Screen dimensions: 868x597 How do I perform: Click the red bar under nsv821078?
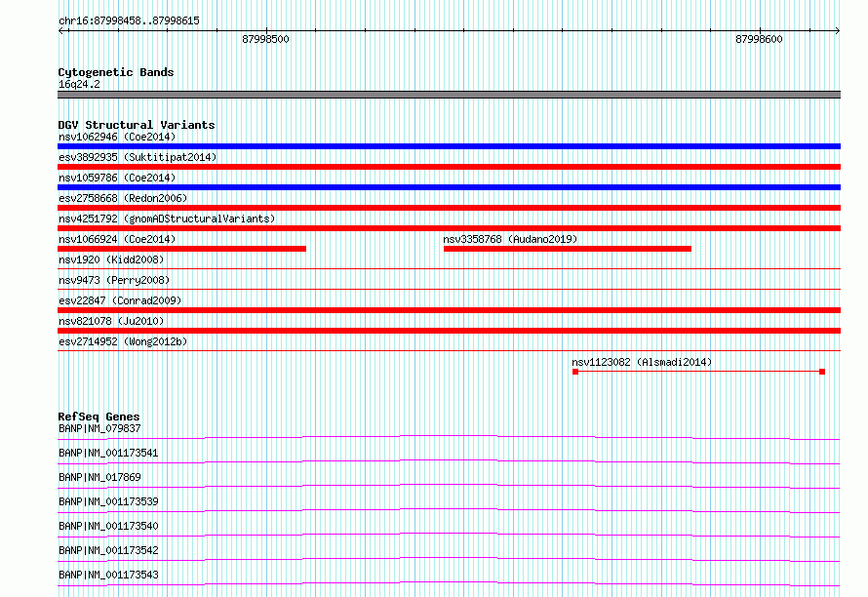coord(449,331)
